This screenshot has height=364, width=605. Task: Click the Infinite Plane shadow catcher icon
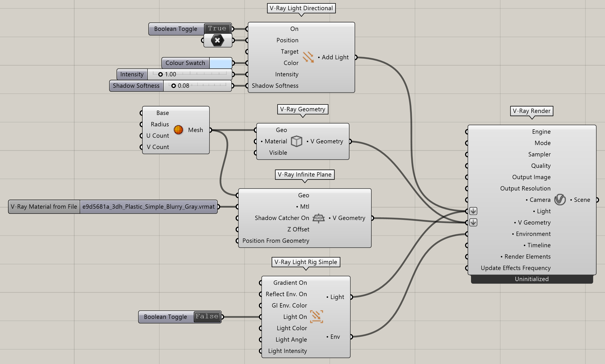(x=318, y=218)
